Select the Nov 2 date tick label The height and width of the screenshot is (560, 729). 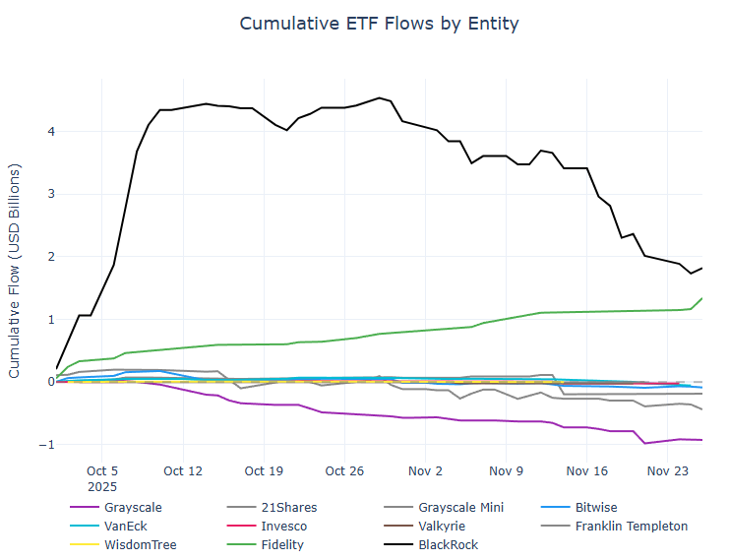tap(425, 471)
